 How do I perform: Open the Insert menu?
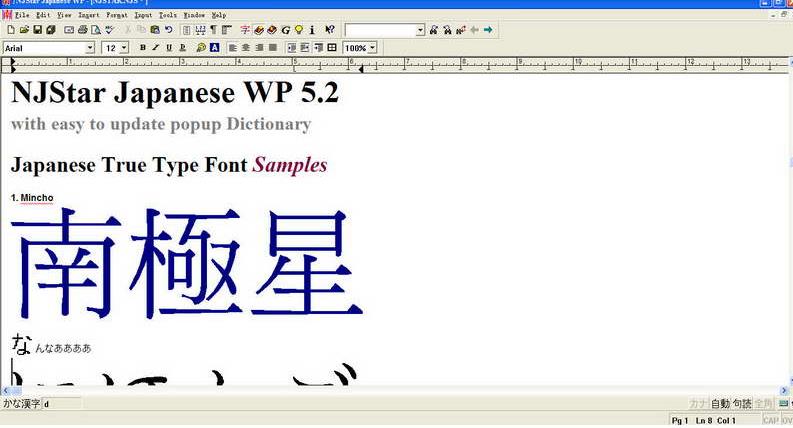89,15
